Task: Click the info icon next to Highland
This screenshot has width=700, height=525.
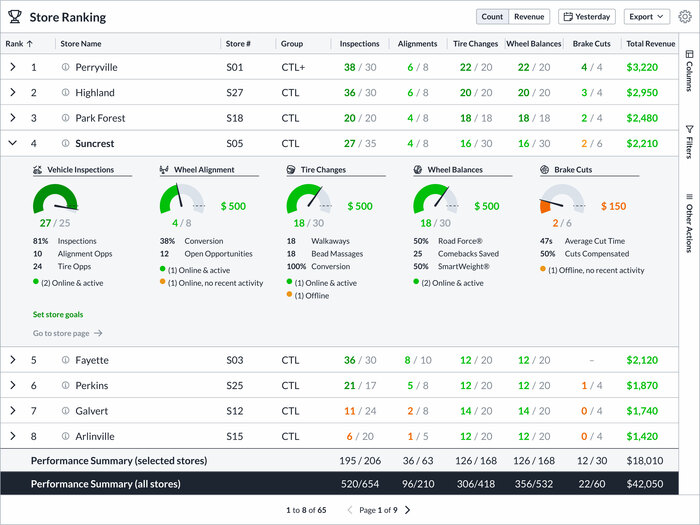Action: (x=66, y=93)
